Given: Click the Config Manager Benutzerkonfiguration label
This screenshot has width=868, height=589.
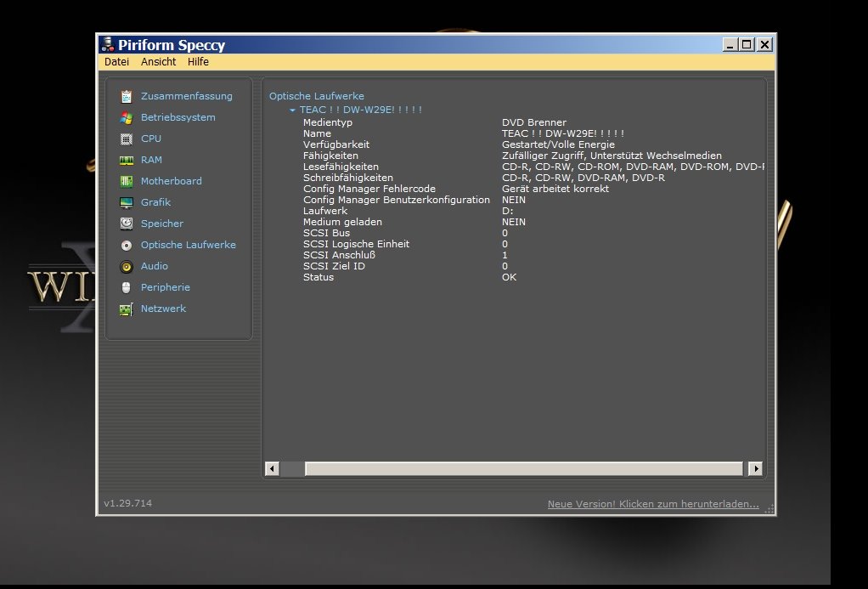Looking at the screenshot, I should 397,200.
